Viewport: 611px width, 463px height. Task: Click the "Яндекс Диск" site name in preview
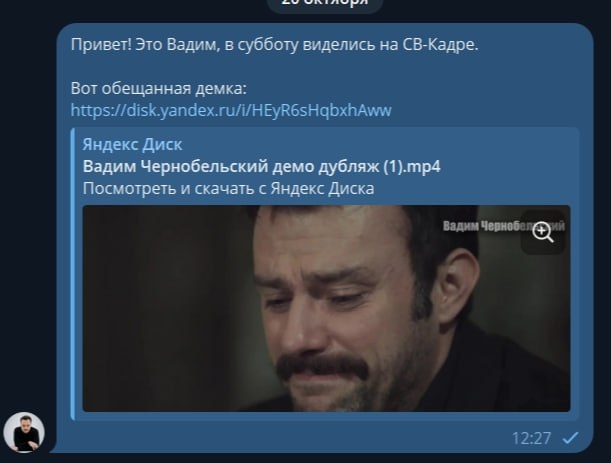pos(132,145)
